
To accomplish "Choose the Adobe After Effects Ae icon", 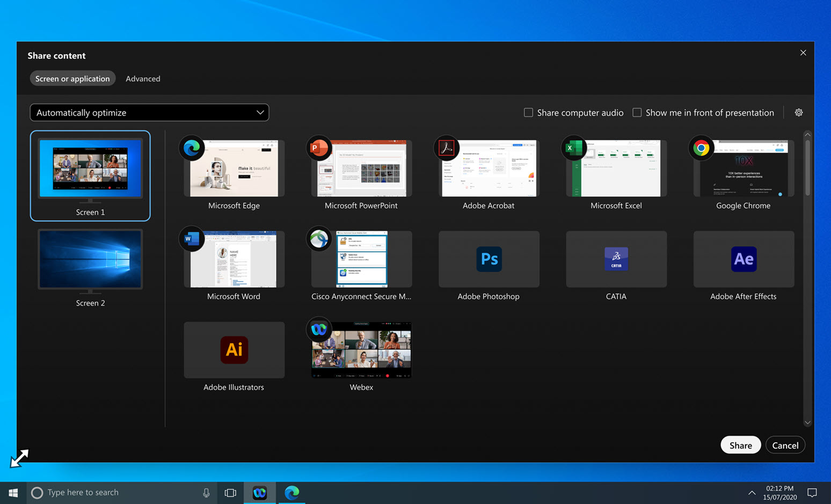I will tap(743, 259).
